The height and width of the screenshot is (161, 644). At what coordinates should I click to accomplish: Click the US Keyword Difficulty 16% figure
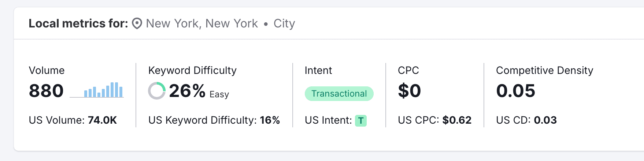click(270, 120)
